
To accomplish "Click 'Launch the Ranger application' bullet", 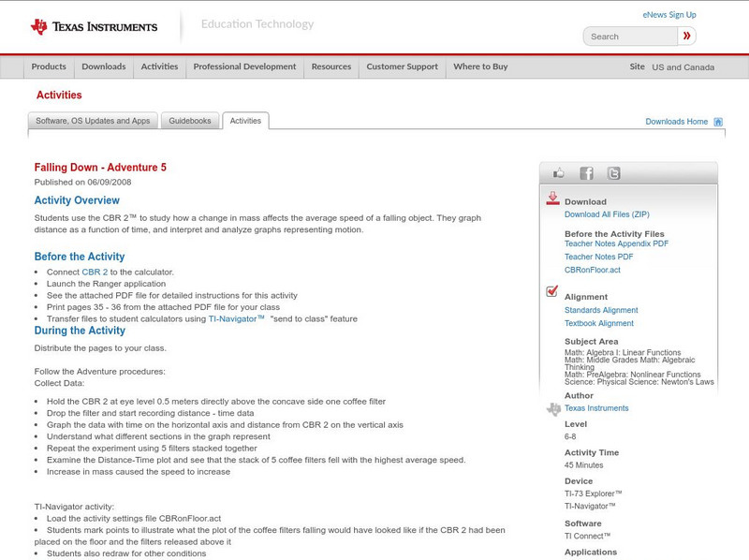I will tap(106, 284).
